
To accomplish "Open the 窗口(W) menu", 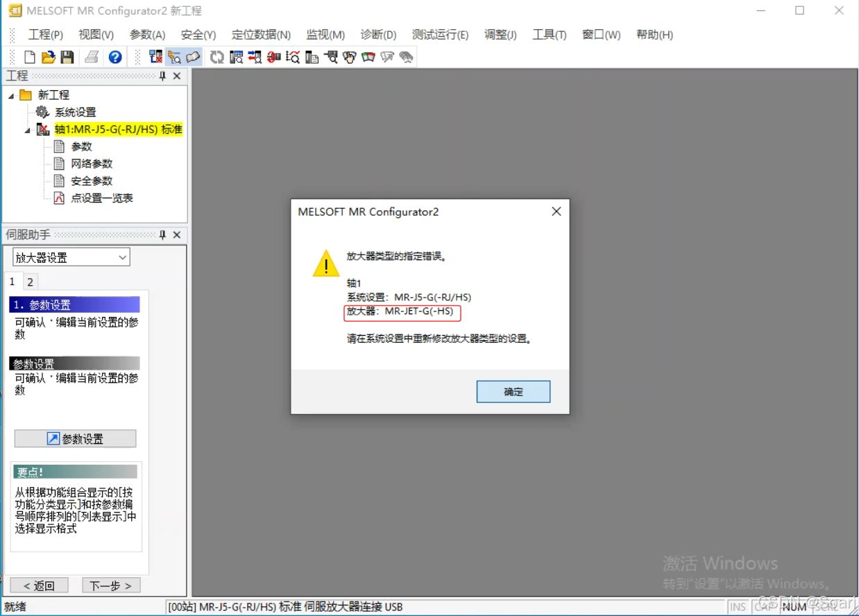I will [601, 35].
